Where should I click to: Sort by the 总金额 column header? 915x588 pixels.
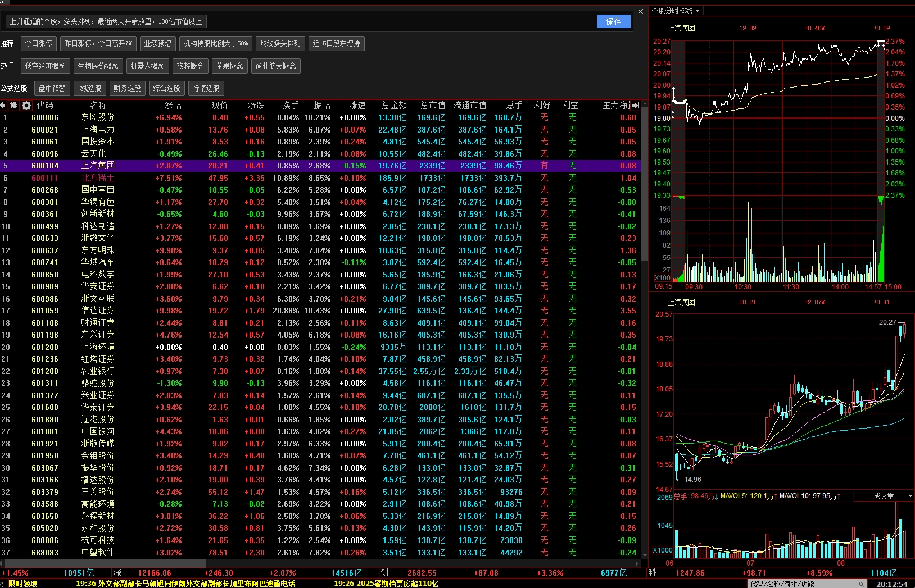(395, 105)
